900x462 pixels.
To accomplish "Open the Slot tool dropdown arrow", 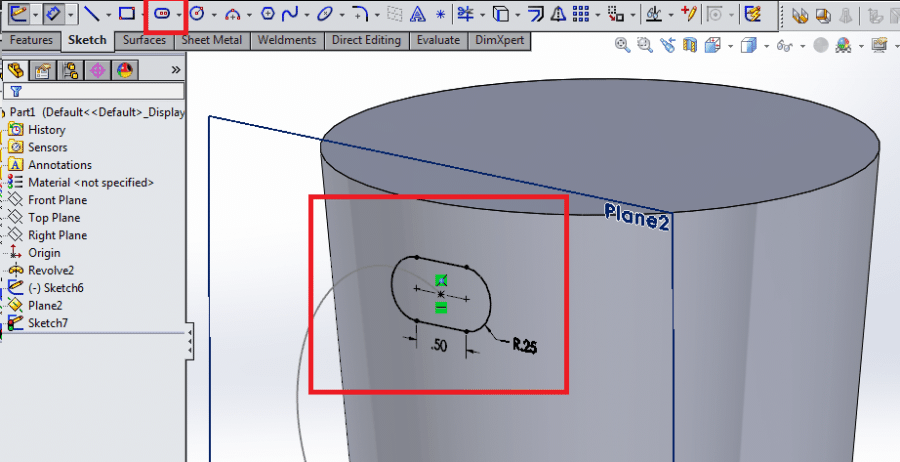I will (179, 14).
